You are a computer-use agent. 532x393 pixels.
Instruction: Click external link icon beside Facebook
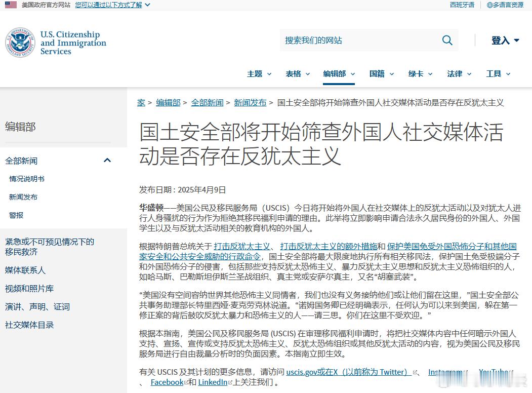186,383
